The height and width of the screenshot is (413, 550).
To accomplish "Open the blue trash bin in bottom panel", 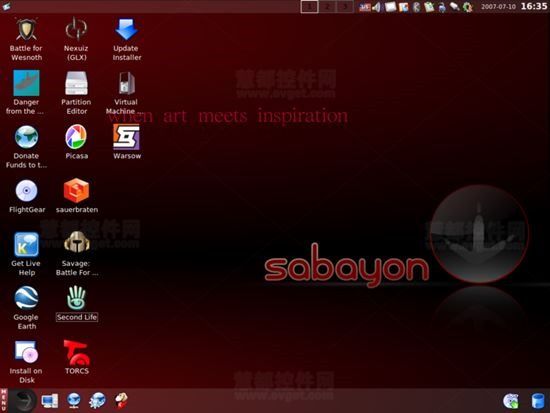I will [x=538, y=401].
